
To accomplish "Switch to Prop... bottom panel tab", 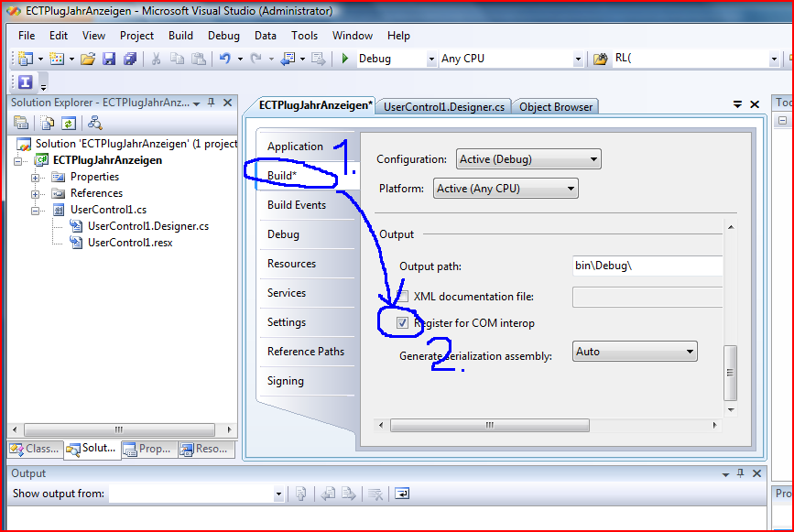I will click(x=149, y=449).
